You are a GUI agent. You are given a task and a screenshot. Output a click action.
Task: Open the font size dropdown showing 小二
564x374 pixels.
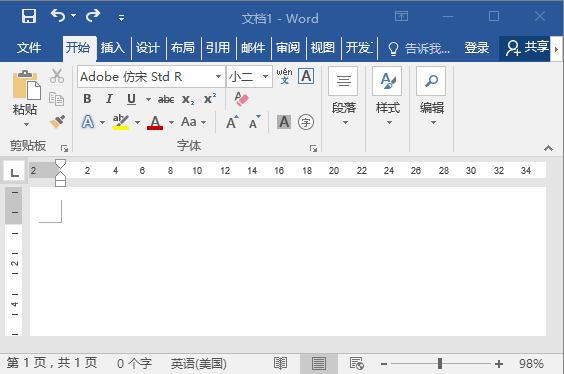265,76
